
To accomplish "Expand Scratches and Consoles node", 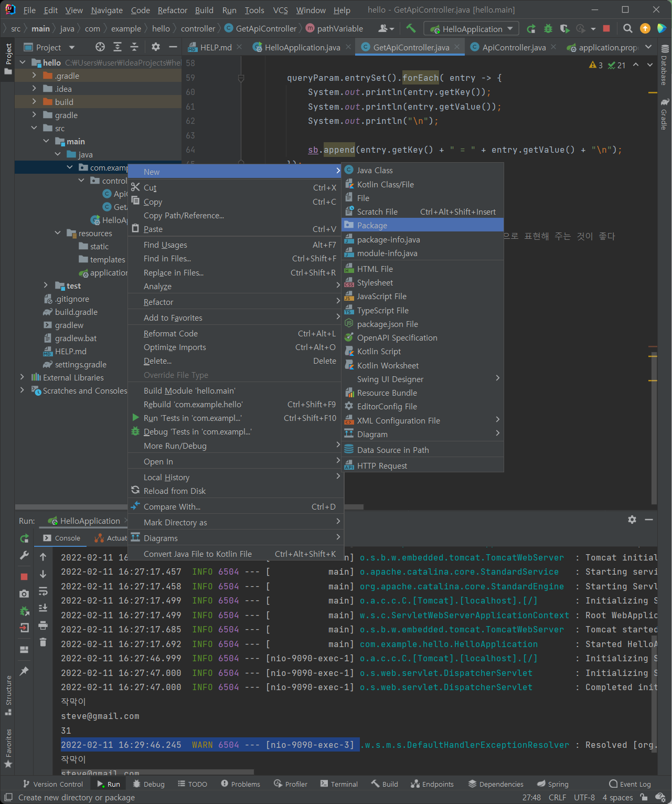I will 22,390.
